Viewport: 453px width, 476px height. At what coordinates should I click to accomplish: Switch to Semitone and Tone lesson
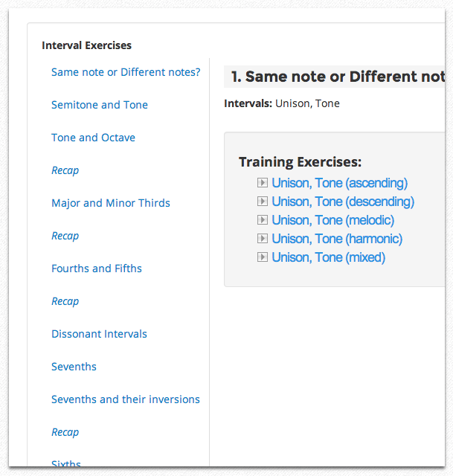tap(100, 105)
